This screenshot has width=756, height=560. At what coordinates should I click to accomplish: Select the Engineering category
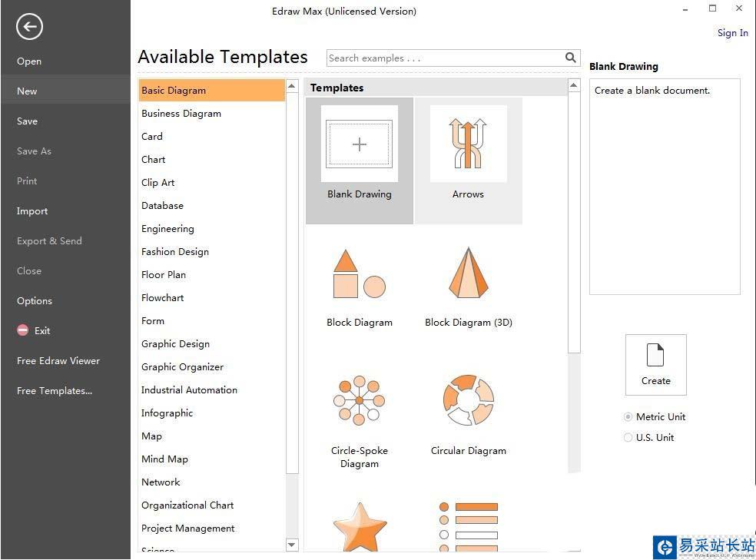(211, 228)
